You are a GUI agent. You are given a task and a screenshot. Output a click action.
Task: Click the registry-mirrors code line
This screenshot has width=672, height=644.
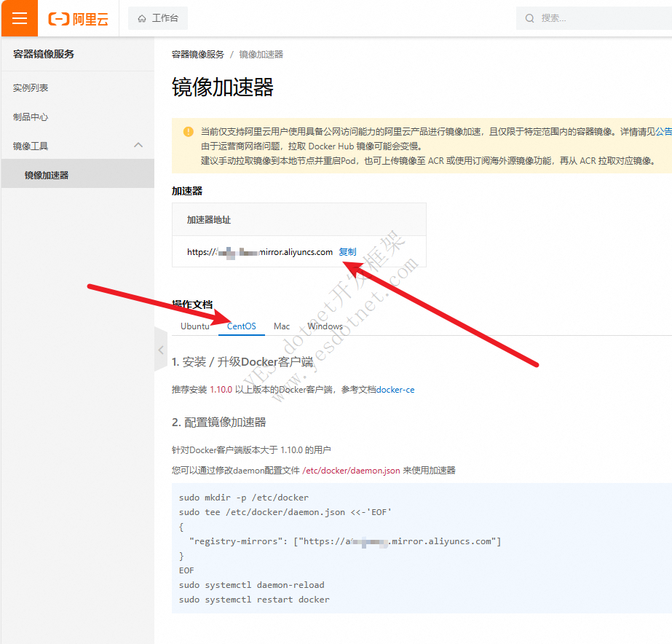point(345,541)
